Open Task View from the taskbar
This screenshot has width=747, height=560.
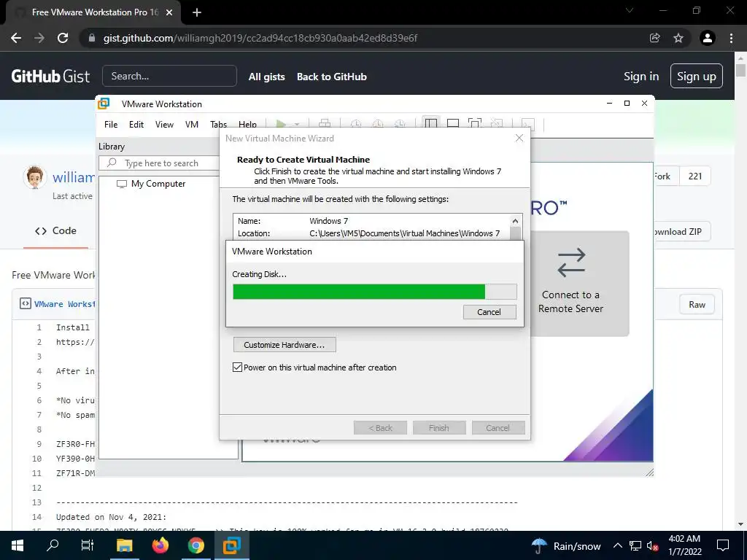pos(88,545)
